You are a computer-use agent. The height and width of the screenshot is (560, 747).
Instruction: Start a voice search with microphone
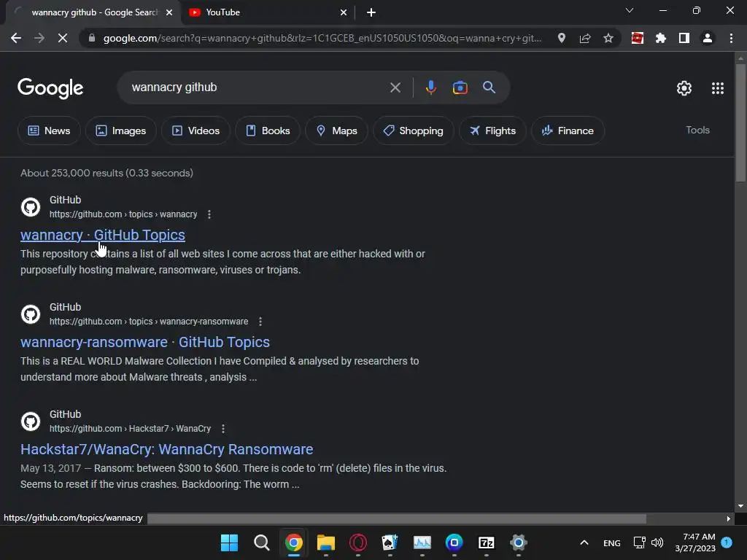pos(430,87)
